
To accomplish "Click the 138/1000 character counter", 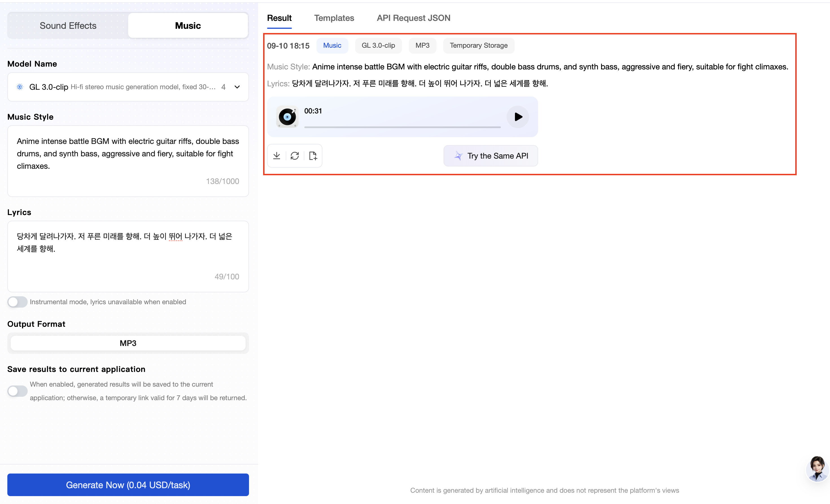I will pyautogui.click(x=223, y=181).
